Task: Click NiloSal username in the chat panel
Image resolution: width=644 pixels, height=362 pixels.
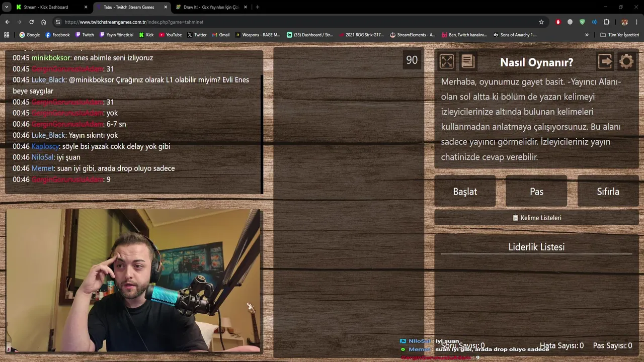Action: (x=42, y=157)
